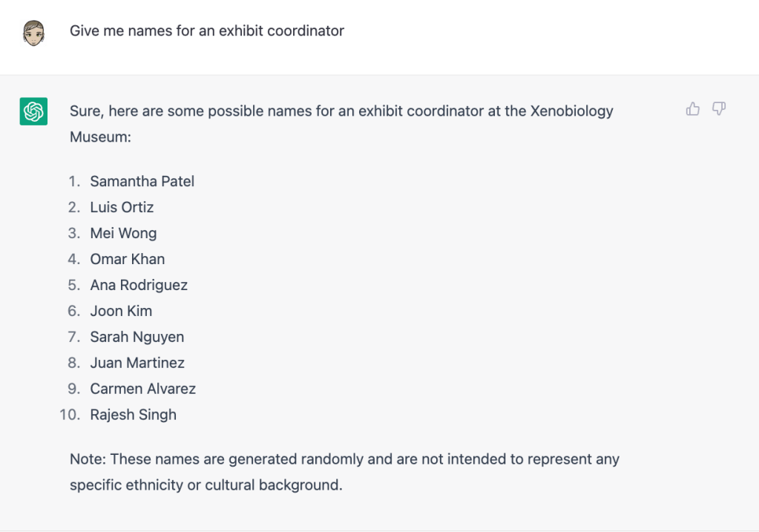Image resolution: width=759 pixels, height=532 pixels.
Task: Click on the Mei Wong list entry
Action: (x=123, y=233)
